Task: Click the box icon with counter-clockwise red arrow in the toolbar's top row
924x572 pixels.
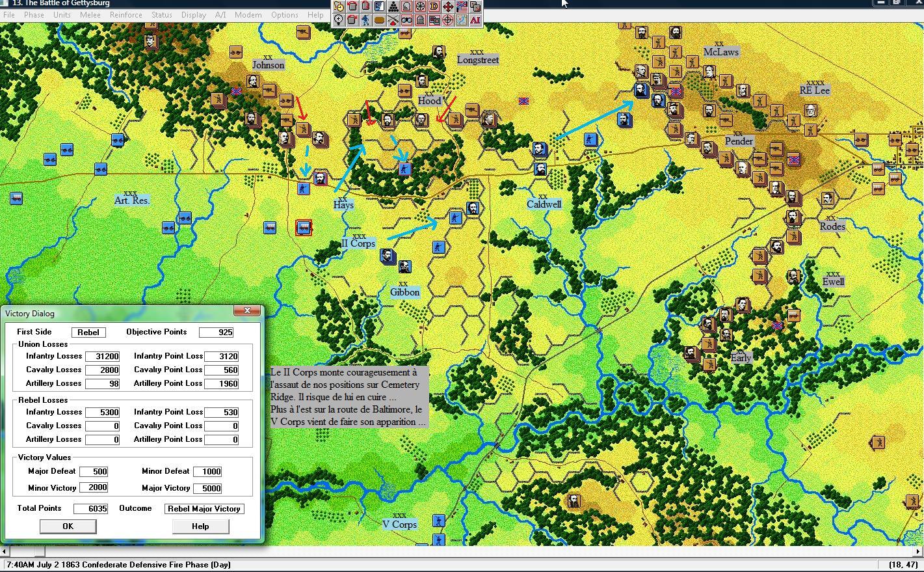Action: coord(352,7)
